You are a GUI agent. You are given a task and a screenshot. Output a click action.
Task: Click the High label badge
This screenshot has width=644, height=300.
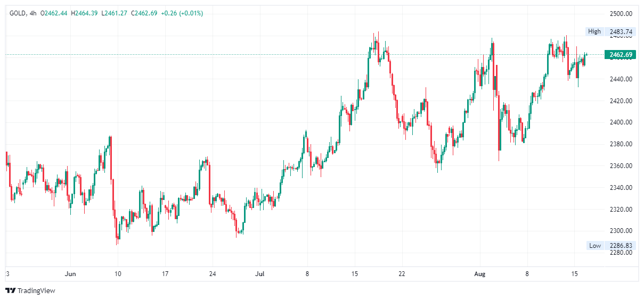(x=594, y=31)
